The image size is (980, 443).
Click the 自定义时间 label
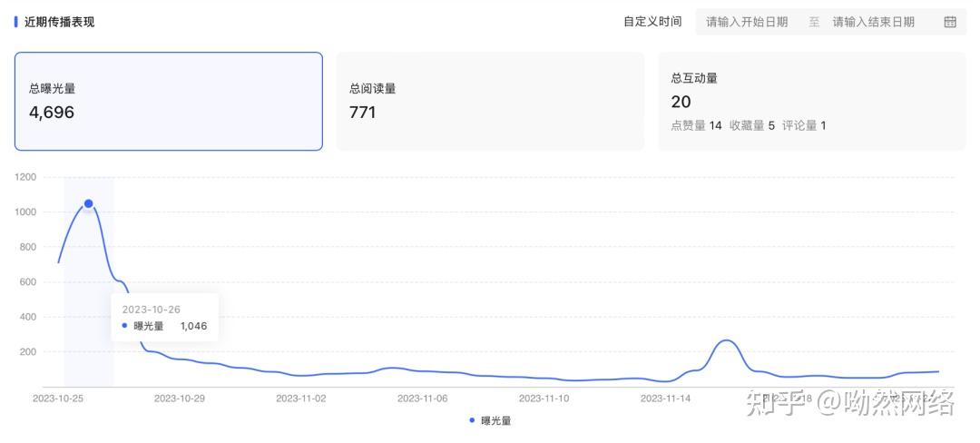point(652,22)
